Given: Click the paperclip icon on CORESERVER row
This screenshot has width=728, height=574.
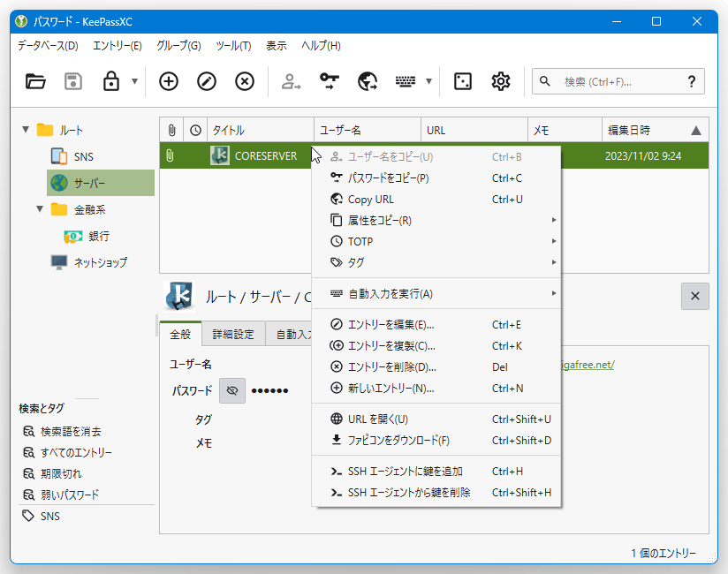Looking at the screenshot, I should tap(170, 155).
